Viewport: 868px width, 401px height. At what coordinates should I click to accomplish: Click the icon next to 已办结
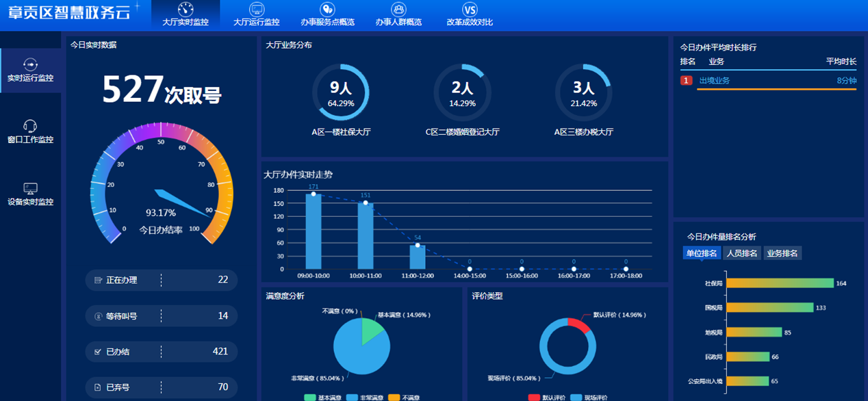pos(98,352)
